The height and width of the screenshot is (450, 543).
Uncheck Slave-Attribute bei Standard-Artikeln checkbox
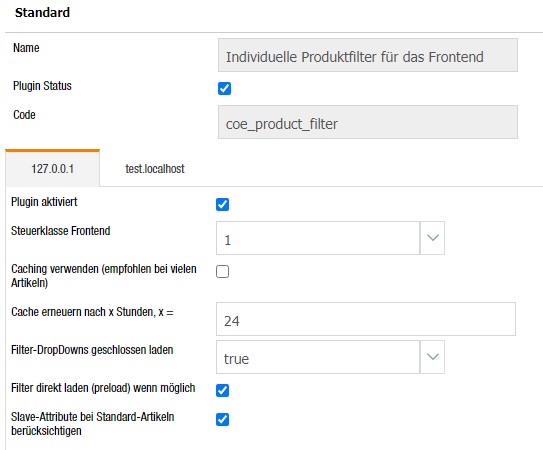pyautogui.click(x=222, y=420)
